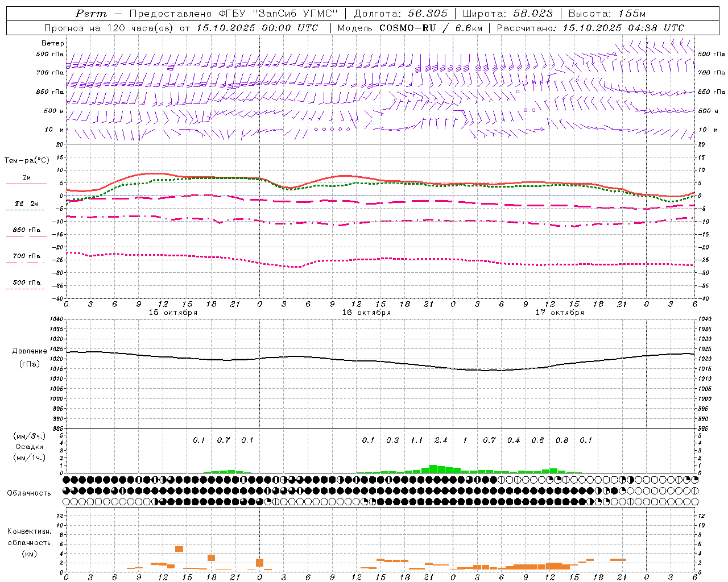728x582 pixels.
Task: Click the "Ветер" wind panel label
Action: (52, 43)
